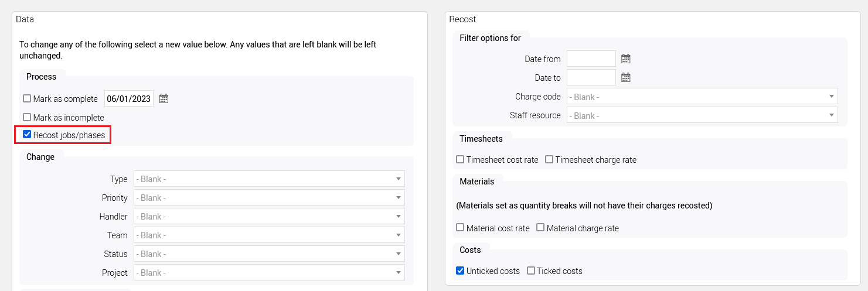Expand the Charge code dropdown

click(702, 97)
